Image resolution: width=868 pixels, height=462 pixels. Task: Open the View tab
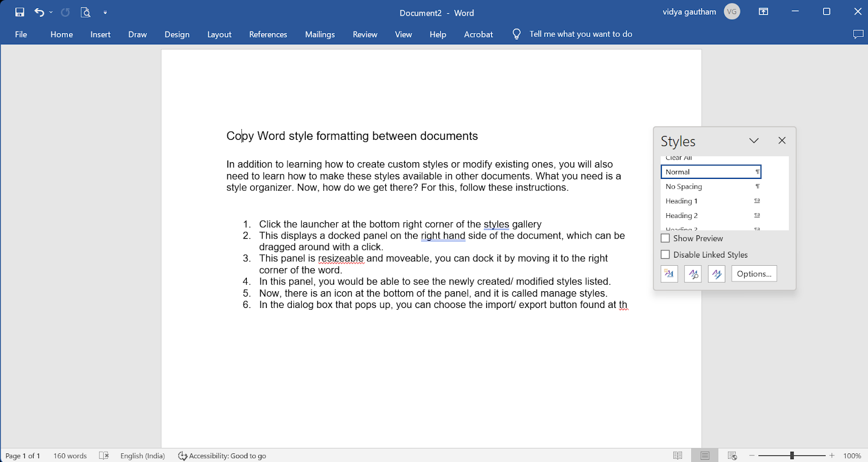[x=403, y=34]
